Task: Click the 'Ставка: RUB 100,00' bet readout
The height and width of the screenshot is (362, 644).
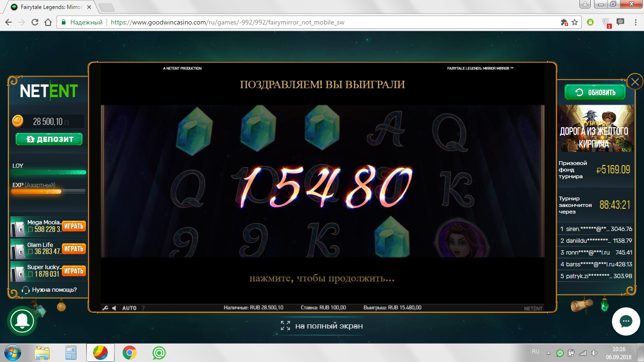Action: tap(323, 308)
